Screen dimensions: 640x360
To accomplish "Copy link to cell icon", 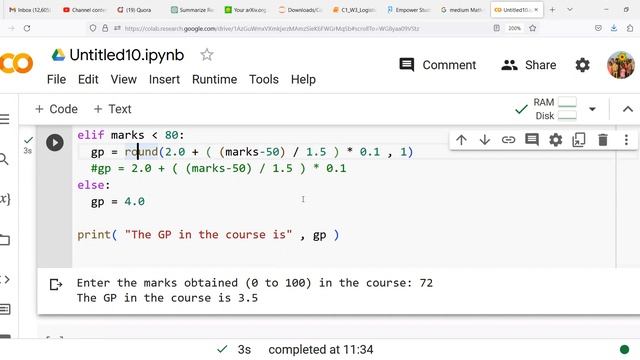I will click(508, 140).
